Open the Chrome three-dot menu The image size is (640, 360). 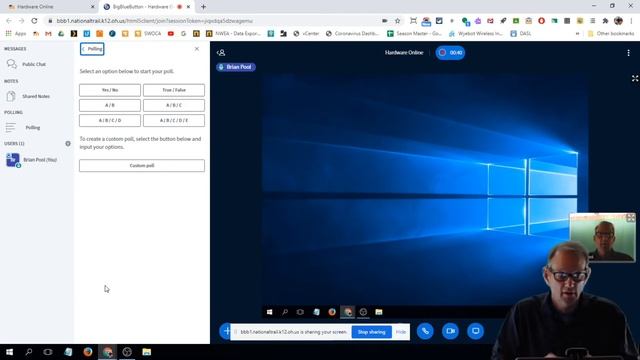(631, 20)
